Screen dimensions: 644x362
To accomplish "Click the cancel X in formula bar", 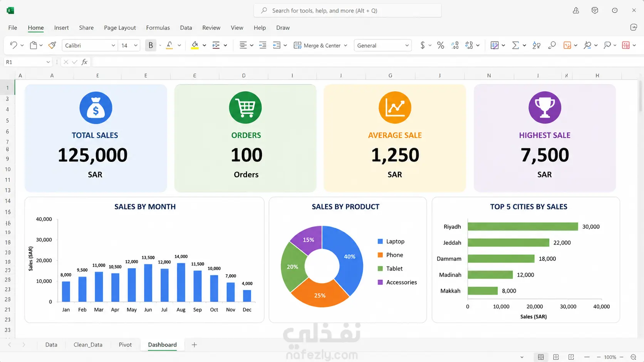I will pos(66,62).
